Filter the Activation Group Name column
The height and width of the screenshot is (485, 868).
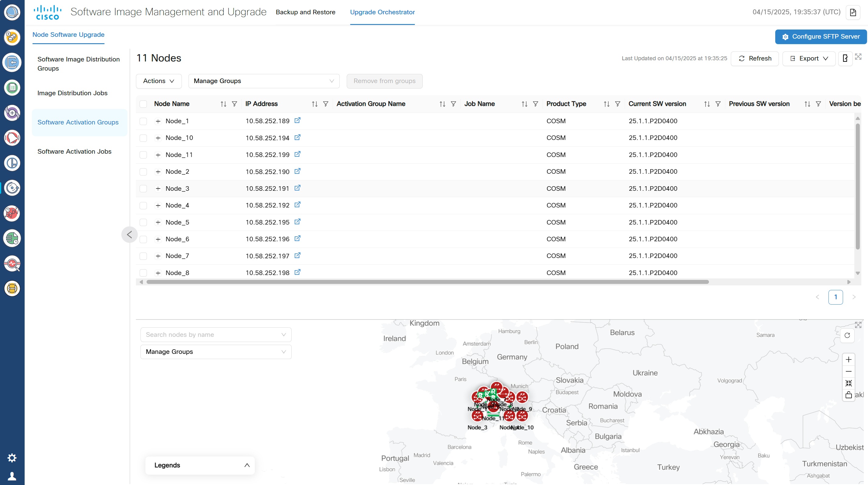[453, 104]
